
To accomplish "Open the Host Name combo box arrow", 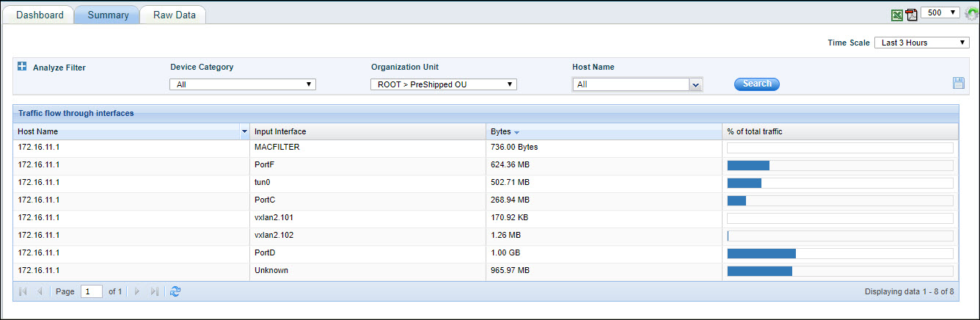I will point(696,85).
